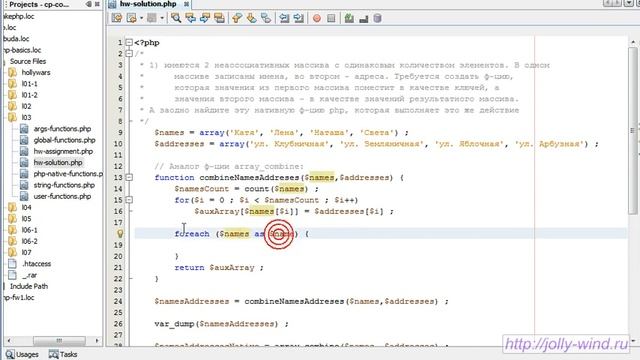Open hw-assignment.php in the project tree
Screen dimensions: 640x360
(63, 151)
